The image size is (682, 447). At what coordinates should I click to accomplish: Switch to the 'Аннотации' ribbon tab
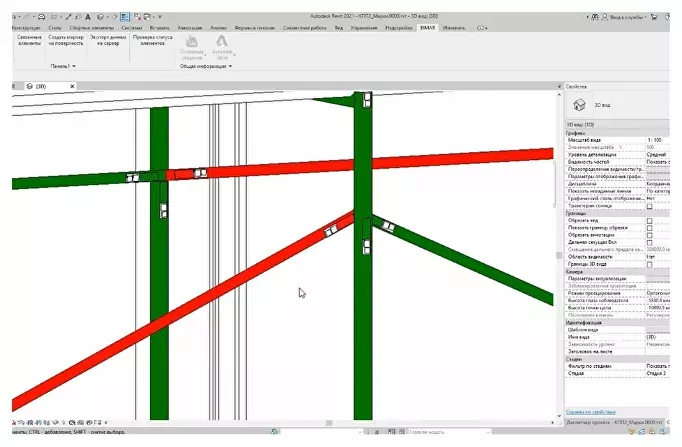[194, 29]
